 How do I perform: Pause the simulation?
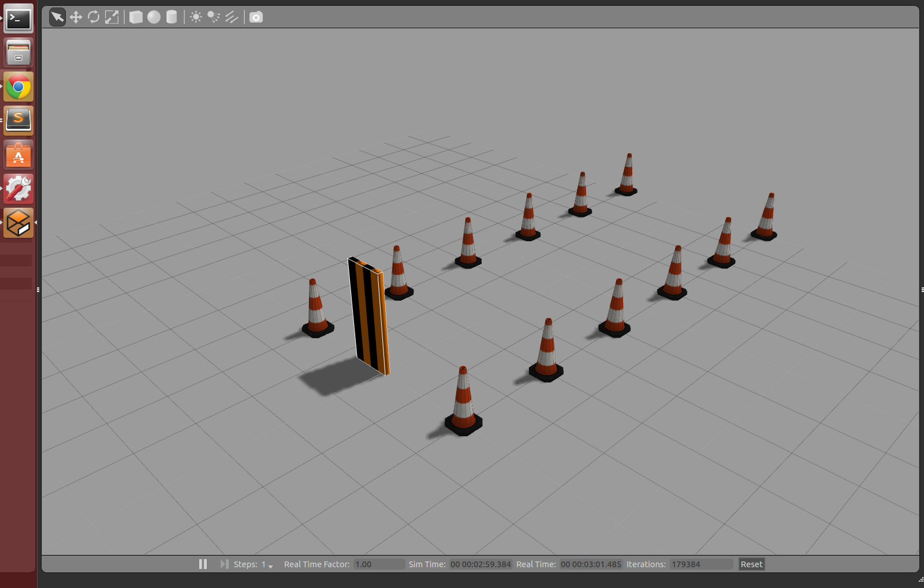click(x=203, y=564)
